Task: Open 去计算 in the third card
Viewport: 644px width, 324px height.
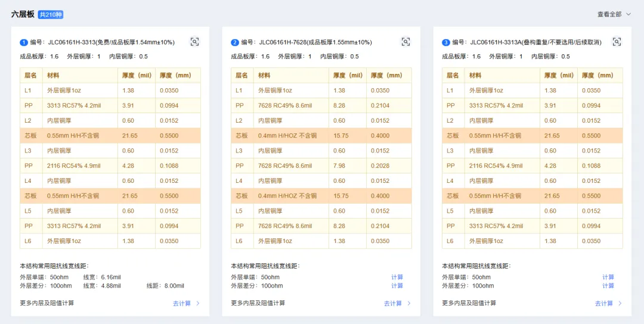Action: 608,303
